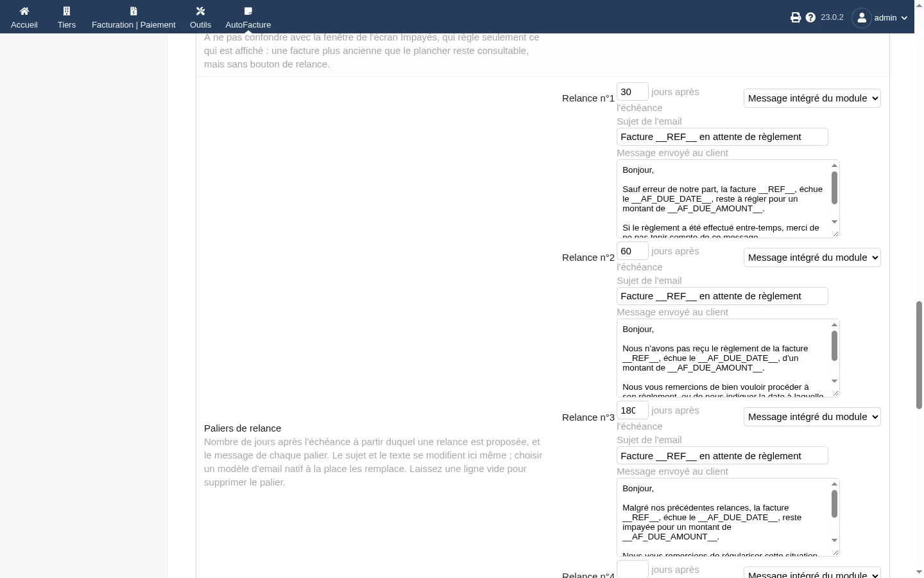Click the Tiers menu label
The image size is (924, 578).
pyautogui.click(x=67, y=25)
